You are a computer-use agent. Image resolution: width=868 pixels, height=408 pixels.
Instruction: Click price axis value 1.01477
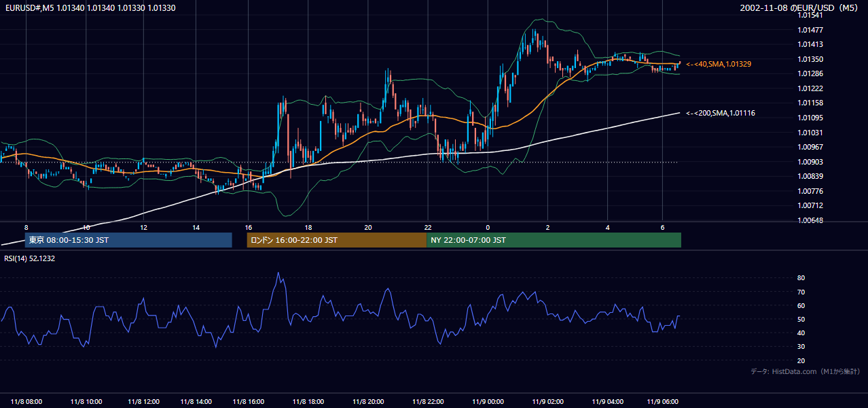(811, 30)
